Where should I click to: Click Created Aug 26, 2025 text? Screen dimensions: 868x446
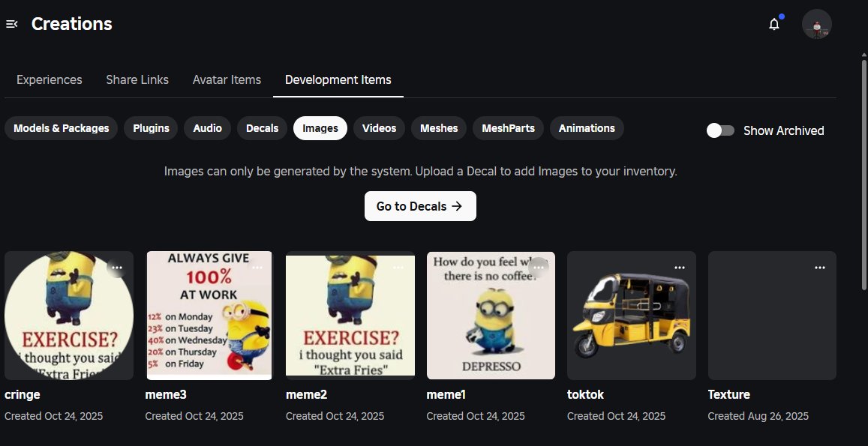coord(758,416)
